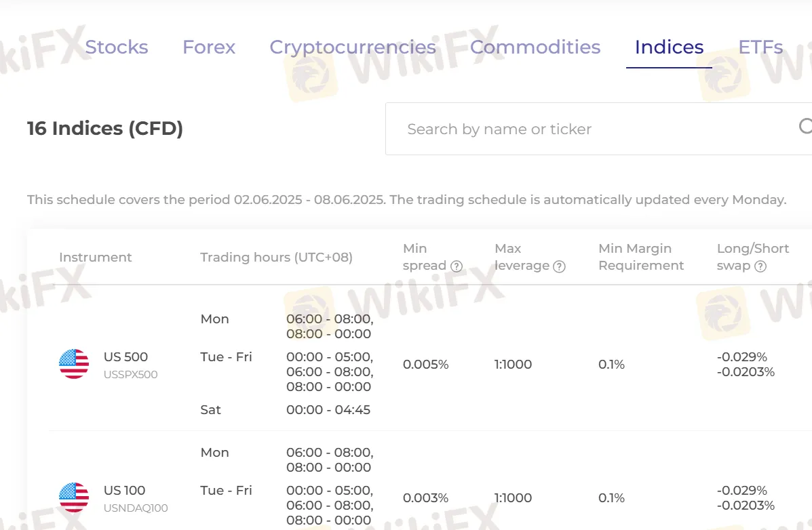Image resolution: width=812 pixels, height=530 pixels.
Task: Click US 500 flag icon
Action: [x=74, y=364]
